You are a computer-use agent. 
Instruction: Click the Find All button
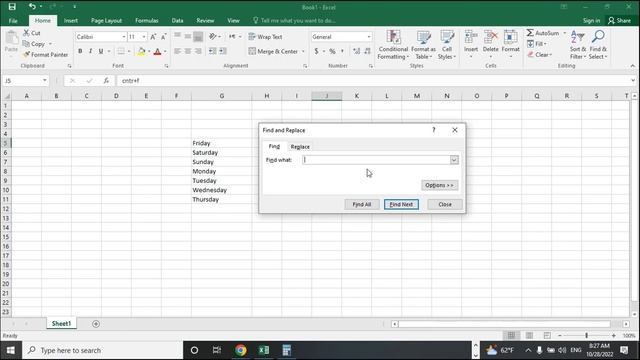tap(362, 204)
